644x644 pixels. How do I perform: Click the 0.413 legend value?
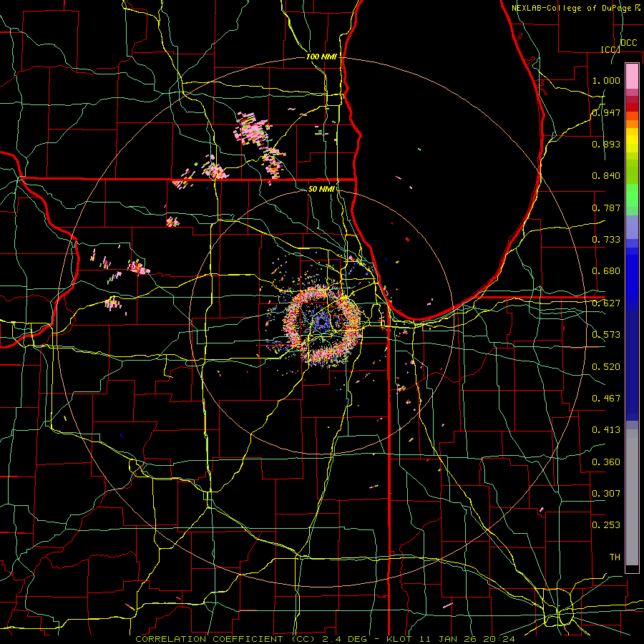pos(606,430)
